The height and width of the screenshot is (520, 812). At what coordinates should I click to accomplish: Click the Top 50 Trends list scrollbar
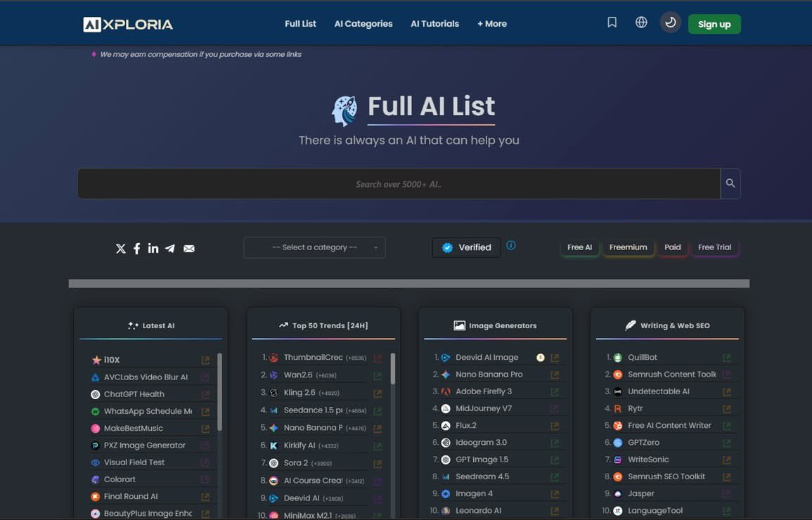coord(392,368)
